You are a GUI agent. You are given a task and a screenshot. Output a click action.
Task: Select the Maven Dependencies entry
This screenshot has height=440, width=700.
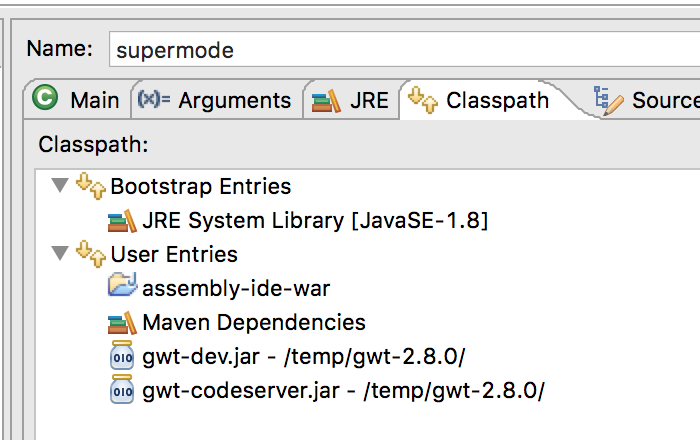pyautogui.click(x=254, y=322)
